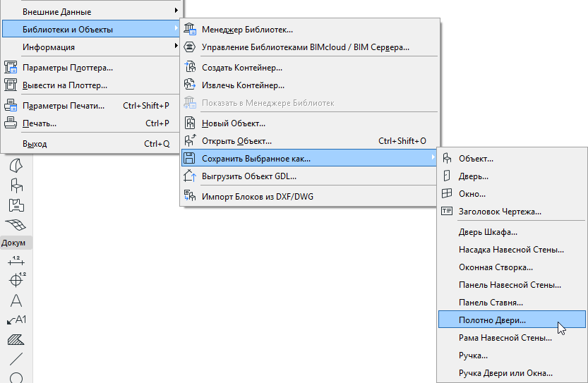Viewport: 588px width, 383px height.
Task: Choose Импорт Блоков из DXF/DWG entry
Action: [x=310, y=196]
